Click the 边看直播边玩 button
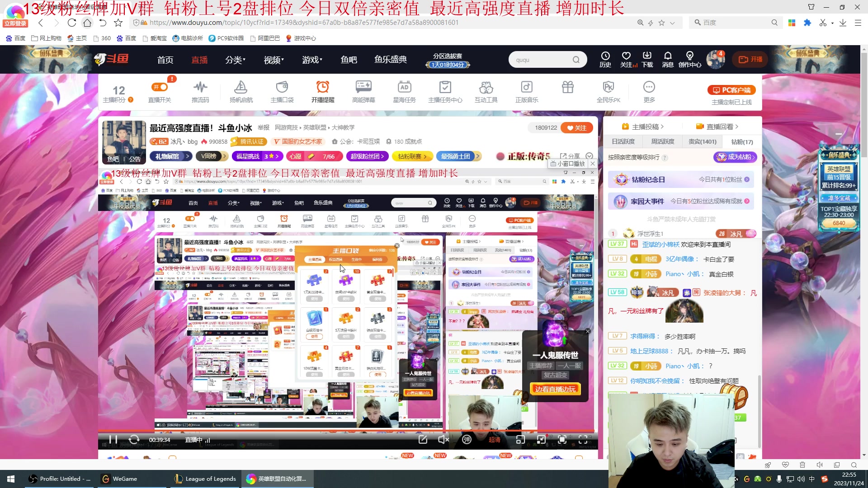This screenshot has height=488, width=868. click(555, 389)
